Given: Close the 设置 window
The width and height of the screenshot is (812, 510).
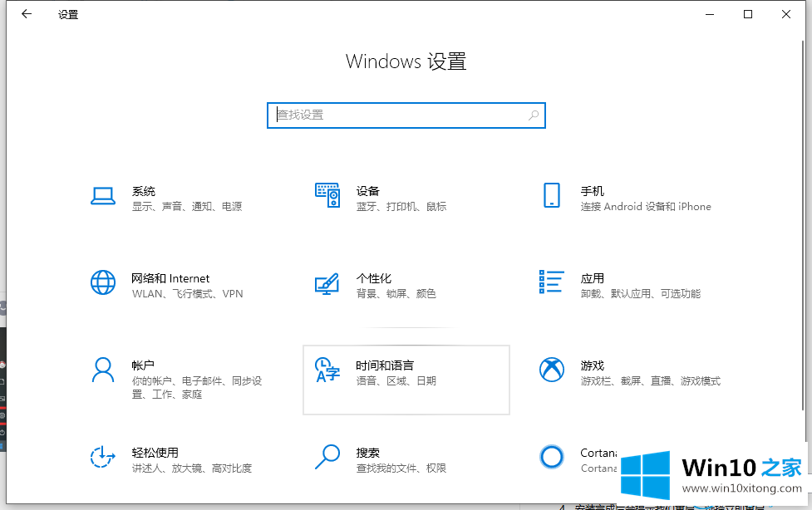Looking at the screenshot, I should coord(786,14).
